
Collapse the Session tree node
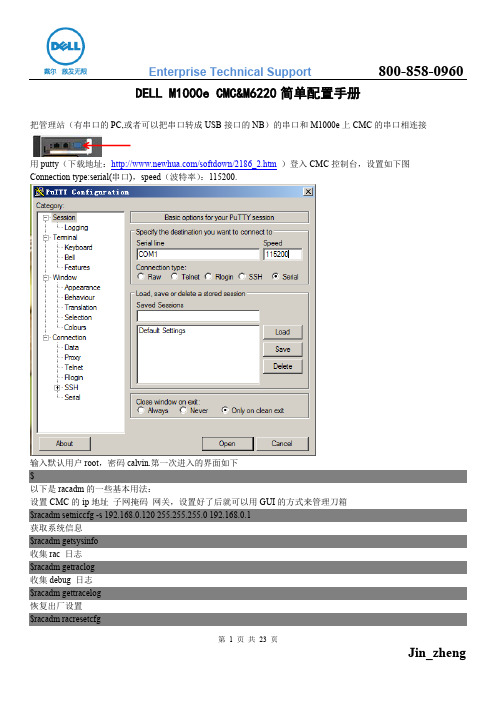point(46,218)
